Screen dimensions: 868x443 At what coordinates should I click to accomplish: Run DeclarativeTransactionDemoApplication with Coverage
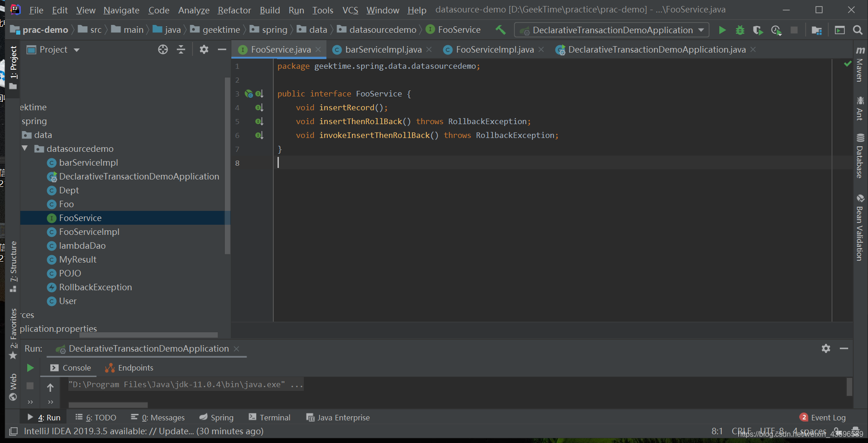(x=758, y=30)
